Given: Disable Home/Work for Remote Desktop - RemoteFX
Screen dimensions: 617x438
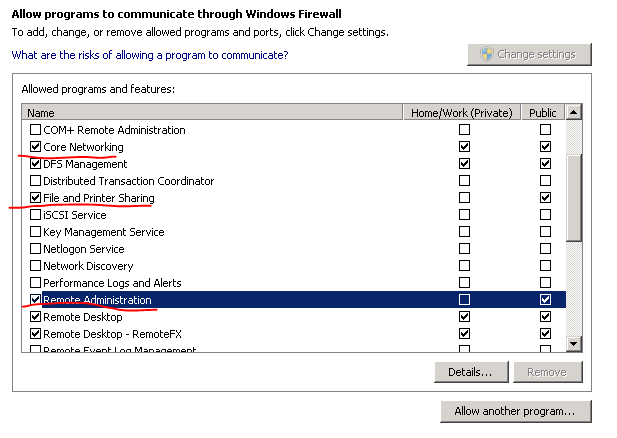Looking at the screenshot, I should click(x=464, y=334).
